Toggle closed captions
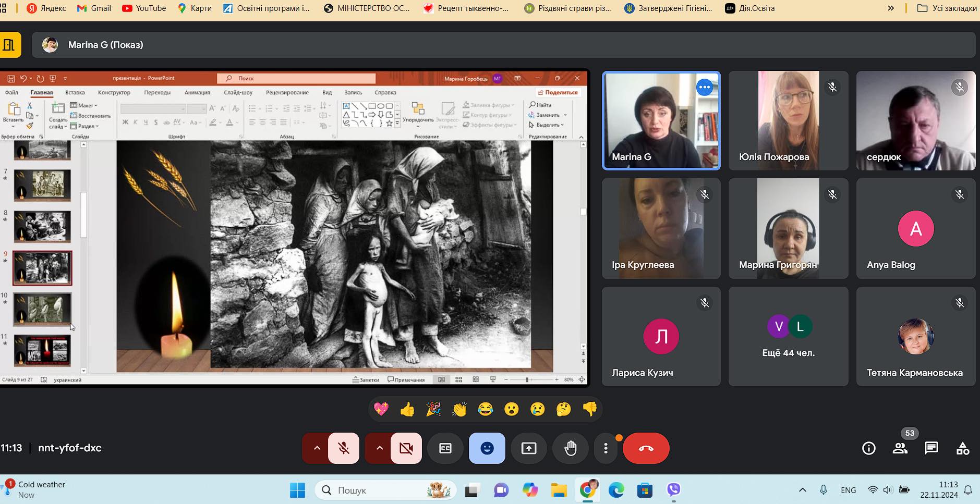The image size is (980, 504). coord(445,448)
